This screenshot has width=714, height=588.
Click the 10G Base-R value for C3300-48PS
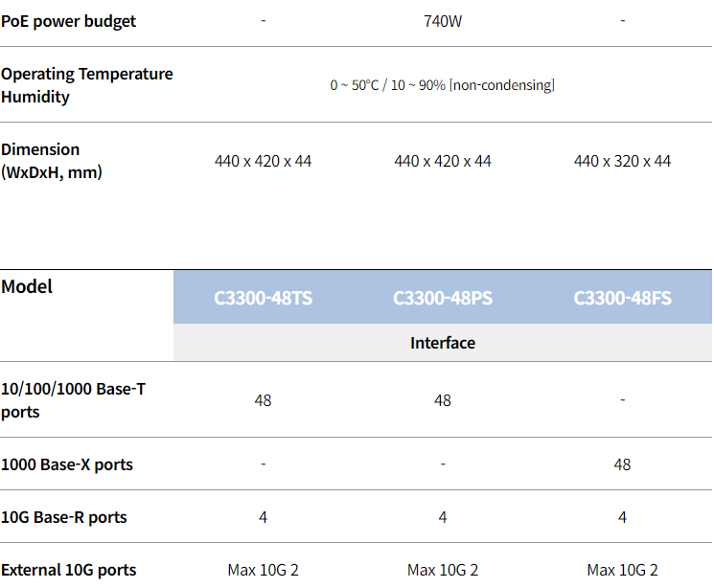(x=443, y=517)
